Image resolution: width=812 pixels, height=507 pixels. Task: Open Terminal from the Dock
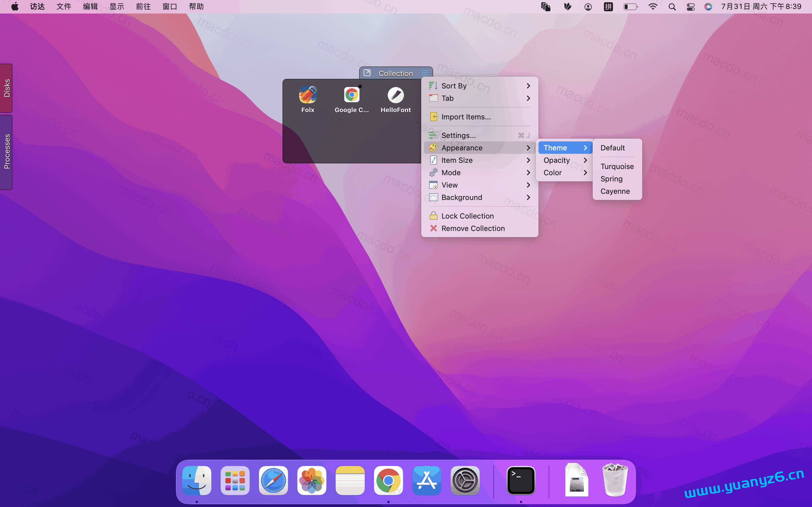(520, 480)
